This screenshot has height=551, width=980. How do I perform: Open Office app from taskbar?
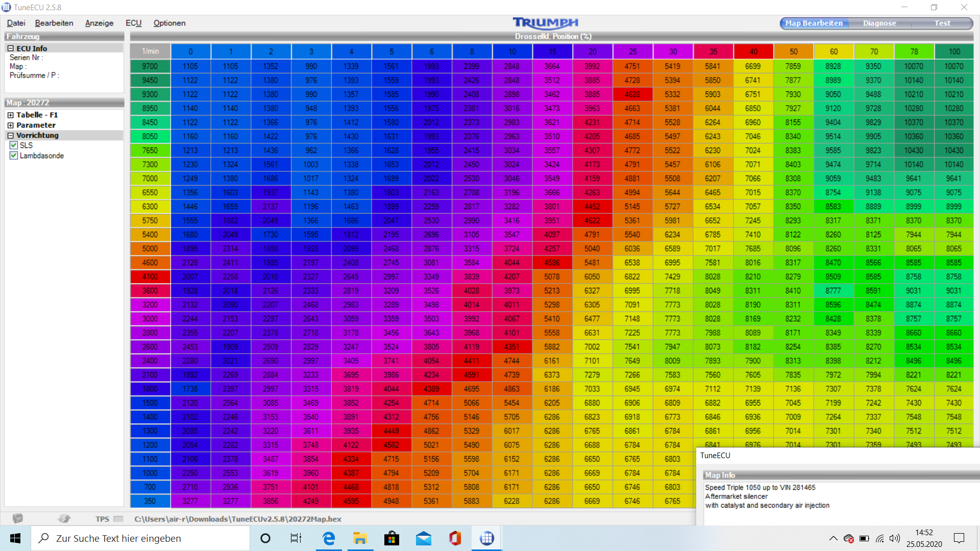coord(455,538)
